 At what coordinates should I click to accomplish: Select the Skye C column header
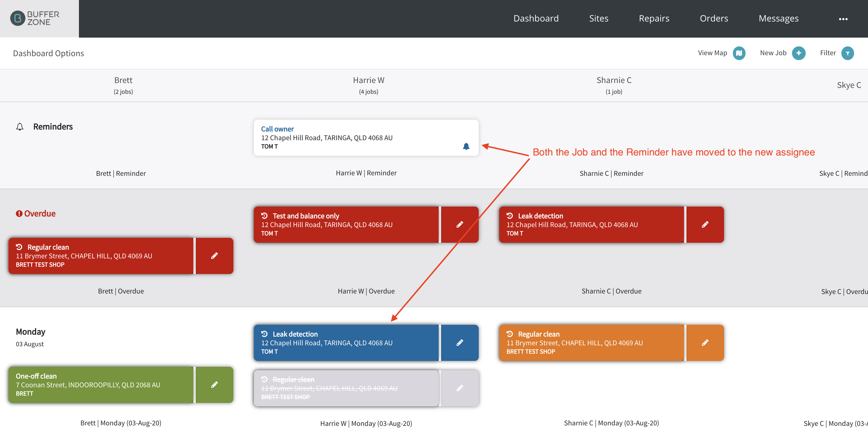849,85
